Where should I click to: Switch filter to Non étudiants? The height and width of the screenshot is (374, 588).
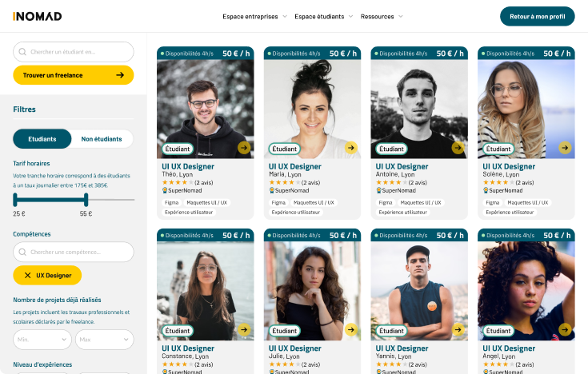102,139
